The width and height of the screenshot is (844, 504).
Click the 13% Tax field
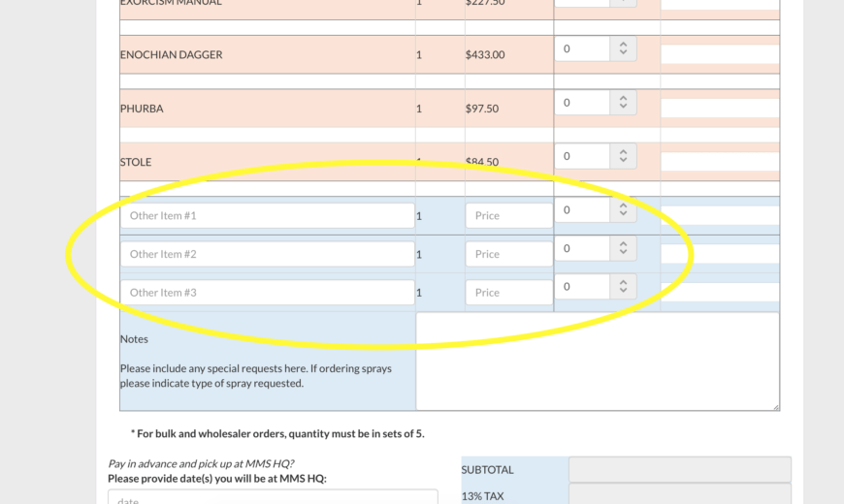pyautogui.click(x=679, y=495)
